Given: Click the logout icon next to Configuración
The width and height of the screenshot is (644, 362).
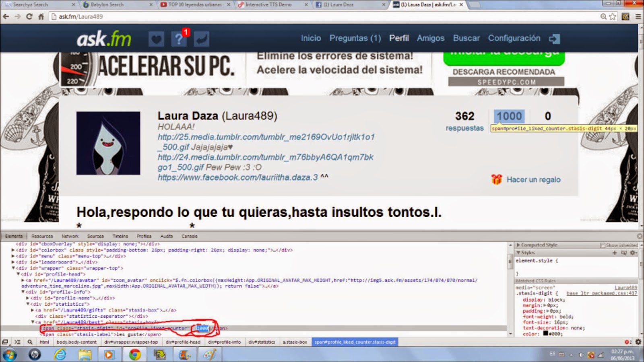Looking at the screenshot, I should [554, 39].
